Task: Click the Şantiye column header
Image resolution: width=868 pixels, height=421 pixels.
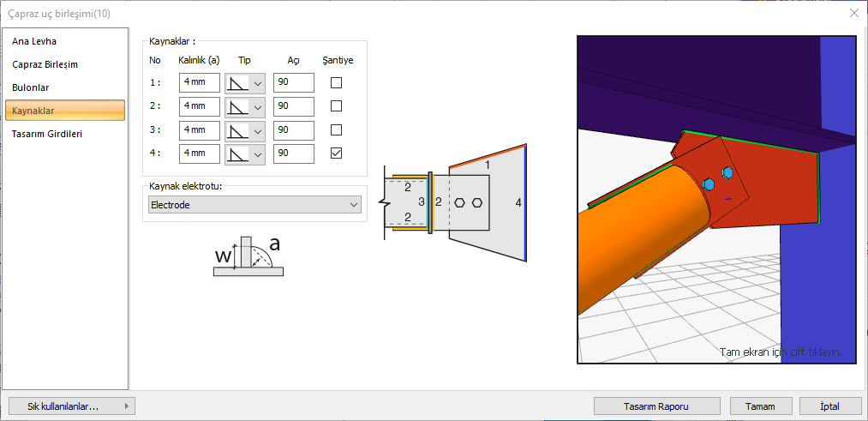Action: point(338,60)
